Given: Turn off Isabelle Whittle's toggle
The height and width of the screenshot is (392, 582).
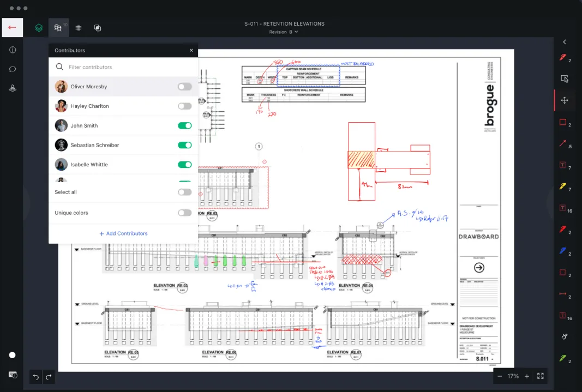Looking at the screenshot, I should click(184, 165).
